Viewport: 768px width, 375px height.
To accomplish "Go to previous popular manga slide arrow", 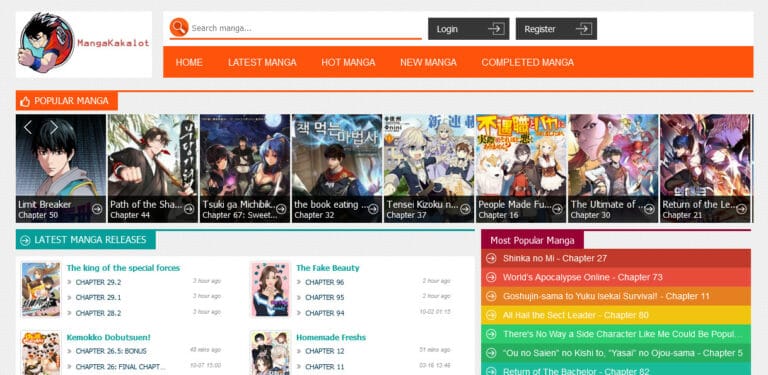I will pyautogui.click(x=28, y=127).
